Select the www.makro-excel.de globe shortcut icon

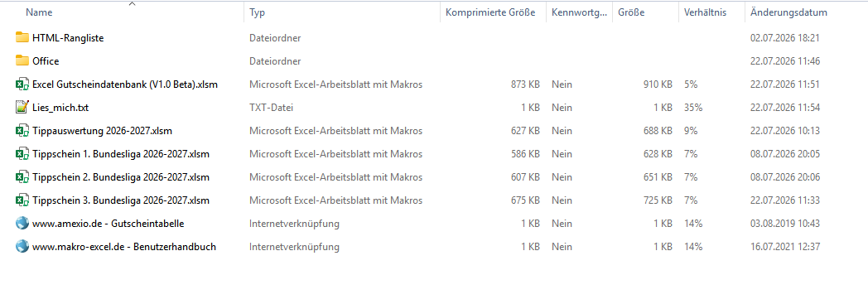[22, 246]
